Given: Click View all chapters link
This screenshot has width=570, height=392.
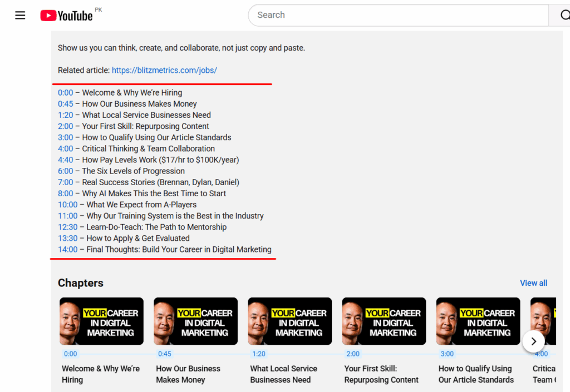Looking at the screenshot, I should (533, 283).
